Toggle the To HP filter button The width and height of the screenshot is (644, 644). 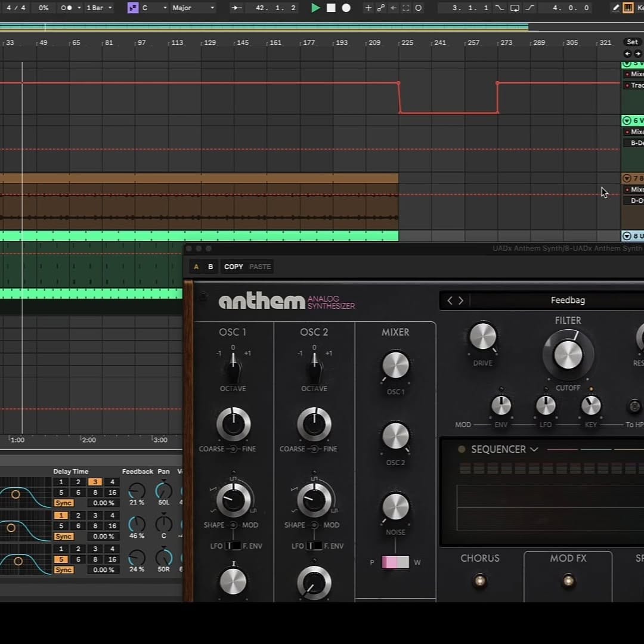pyautogui.click(x=634, y=406)
